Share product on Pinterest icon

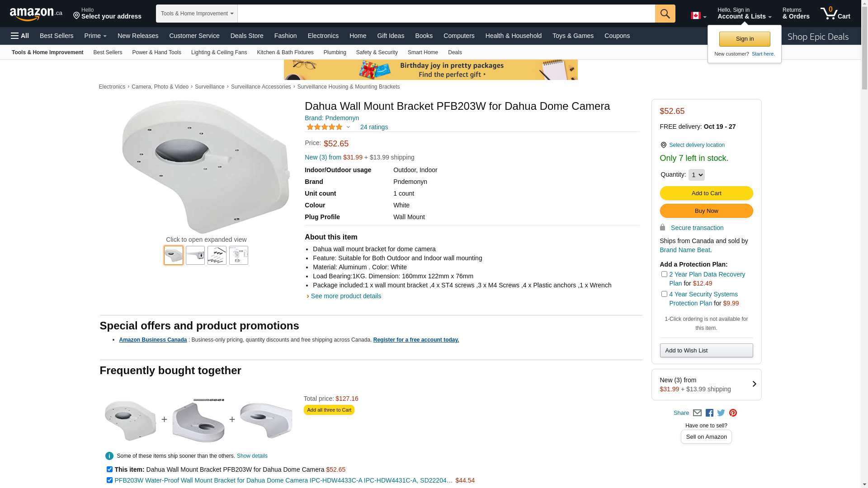(x=733, y=413)
